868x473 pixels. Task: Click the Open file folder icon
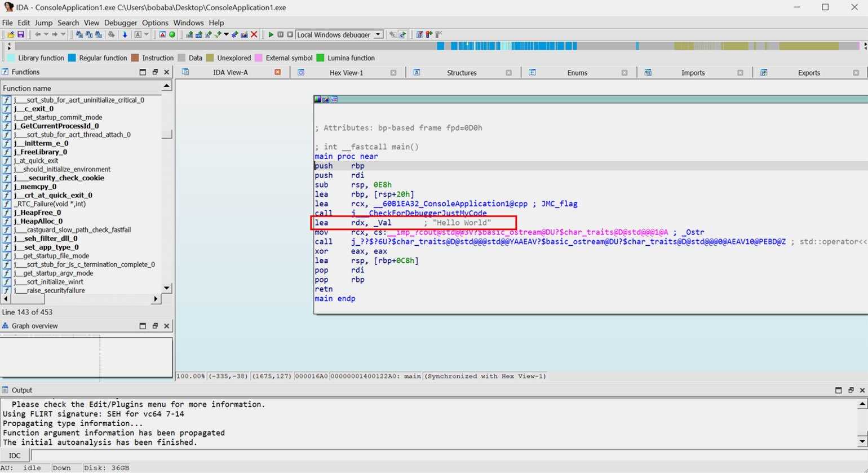[11, 34]
